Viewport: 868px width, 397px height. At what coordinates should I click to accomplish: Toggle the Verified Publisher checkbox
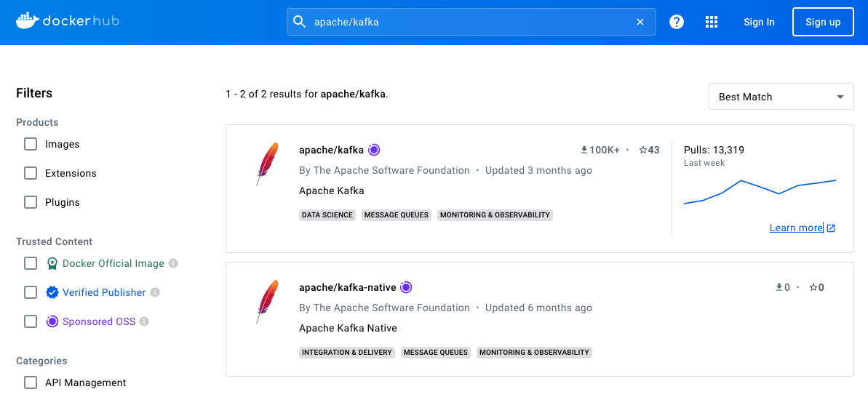coord(31,292)
